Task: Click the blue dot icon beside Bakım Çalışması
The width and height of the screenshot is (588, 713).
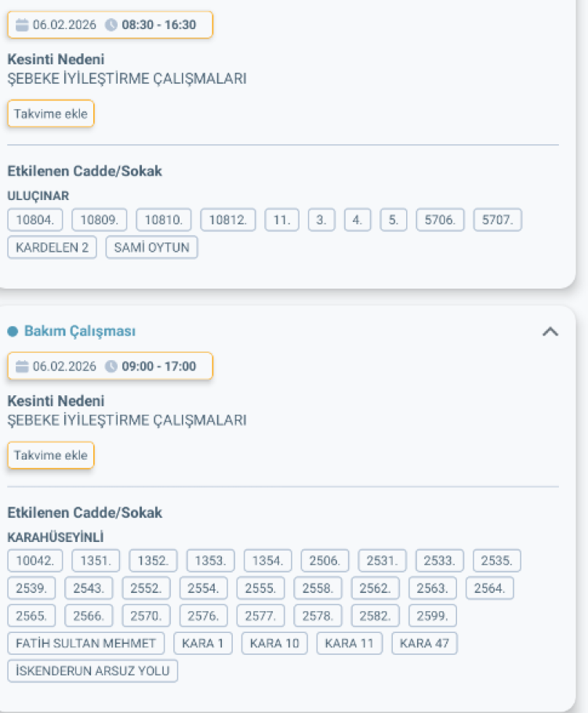Action: click(x=13, y=330)
